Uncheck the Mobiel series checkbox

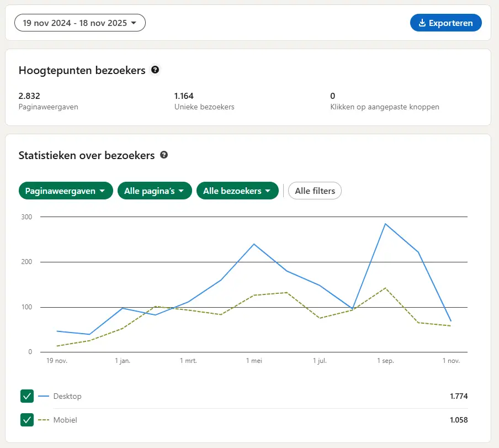(27, 420)
